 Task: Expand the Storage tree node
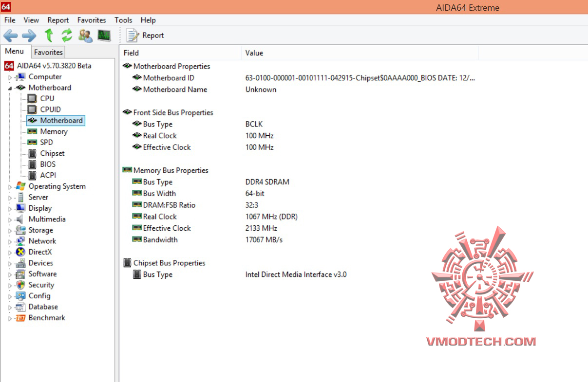tap(10, 231)
